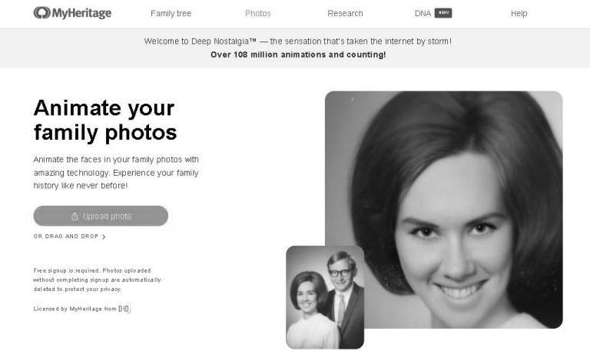This screenshot has width=590, height=364.
Task: Click the 108 million animations counter text
Action: point(298,55)
